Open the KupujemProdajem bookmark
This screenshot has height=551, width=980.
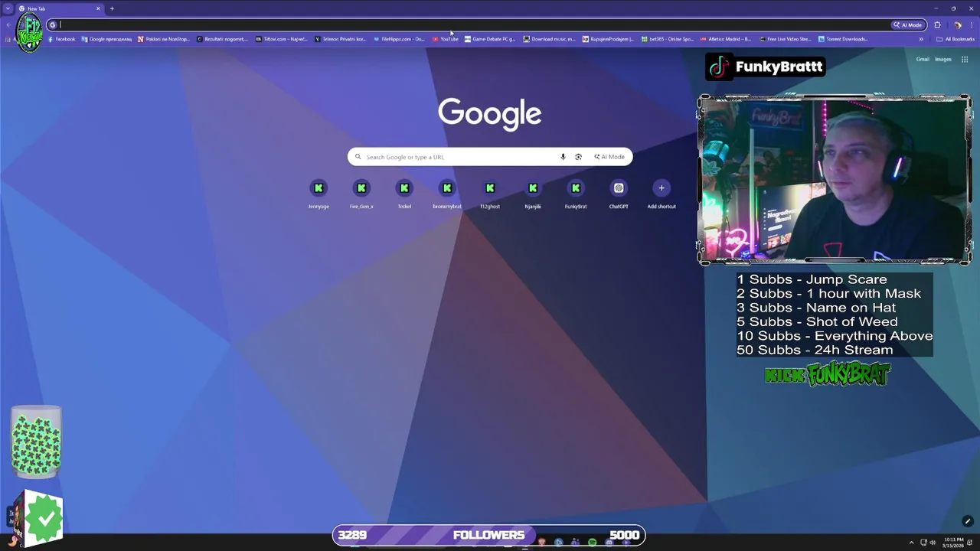point(608,39)
